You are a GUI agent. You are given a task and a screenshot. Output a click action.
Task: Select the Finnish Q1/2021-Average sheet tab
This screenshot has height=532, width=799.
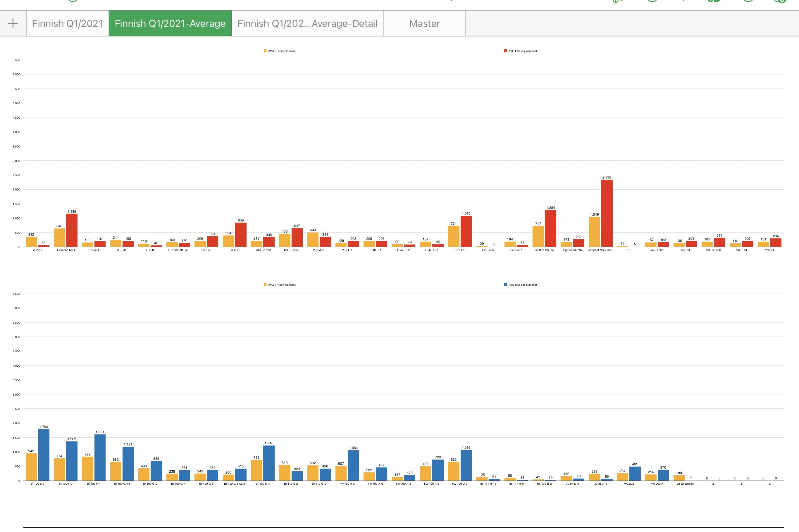170,23
